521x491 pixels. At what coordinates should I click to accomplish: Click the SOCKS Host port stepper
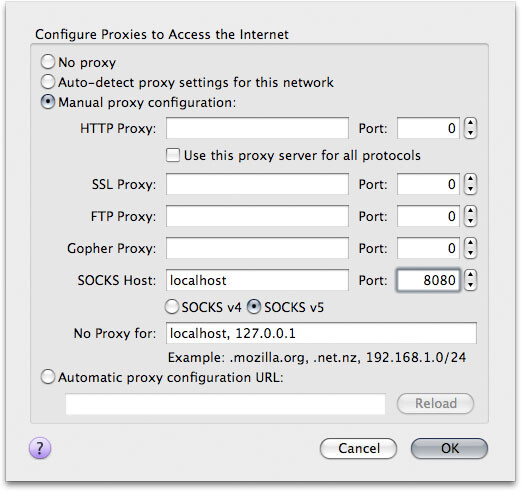click(x=470, y=280)
